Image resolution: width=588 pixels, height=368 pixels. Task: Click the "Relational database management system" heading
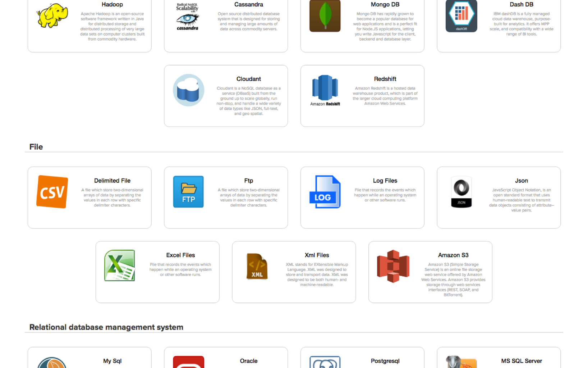tap(106, 327)
